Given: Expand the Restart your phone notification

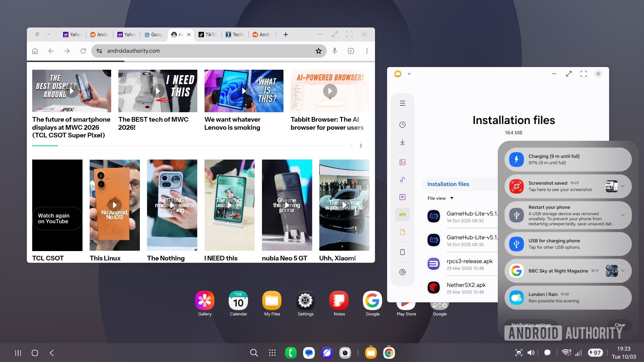Looking at the screenshot, I should pos(623,215).
